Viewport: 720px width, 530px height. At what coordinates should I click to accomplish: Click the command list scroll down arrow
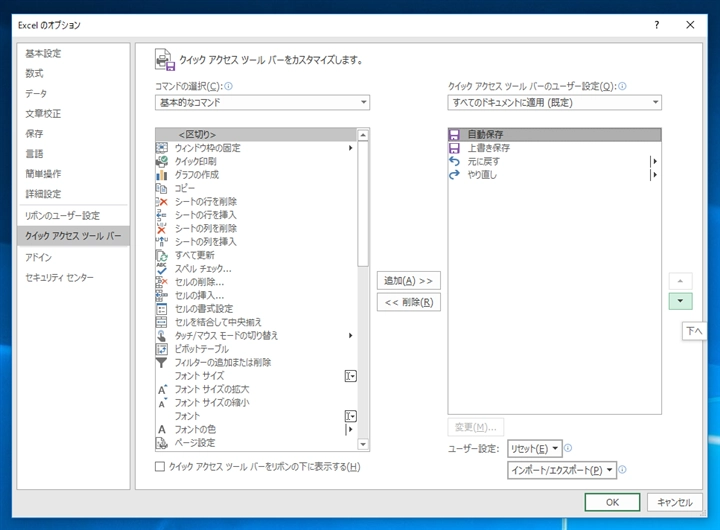click(363, 444)
